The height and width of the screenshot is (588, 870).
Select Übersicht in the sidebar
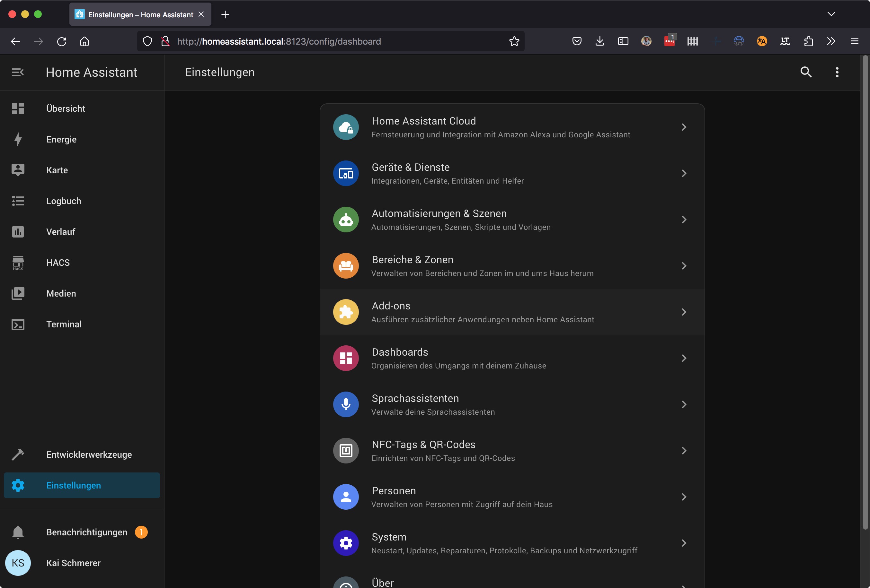[x=66, y=108]
